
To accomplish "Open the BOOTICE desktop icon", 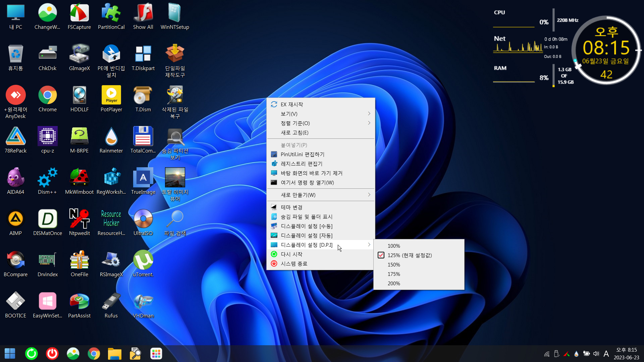I will pyautogui.click(x=15, y=305).
